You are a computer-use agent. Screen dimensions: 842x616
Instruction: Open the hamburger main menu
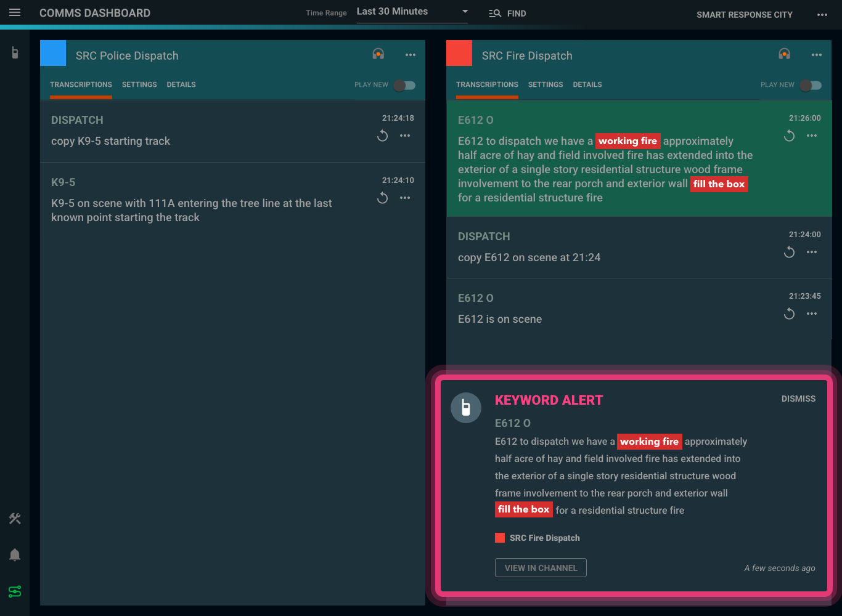15,13
